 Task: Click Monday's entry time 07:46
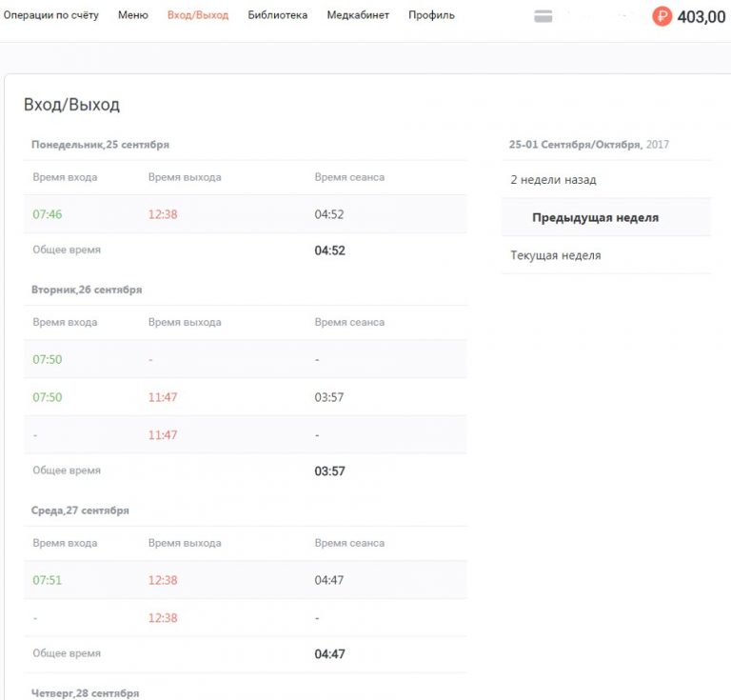tap(47, 214)
